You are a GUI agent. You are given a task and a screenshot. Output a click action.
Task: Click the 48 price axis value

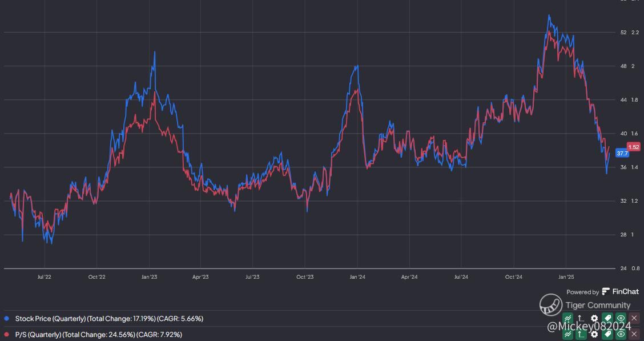pyautogui.click(x=623, y=66)
